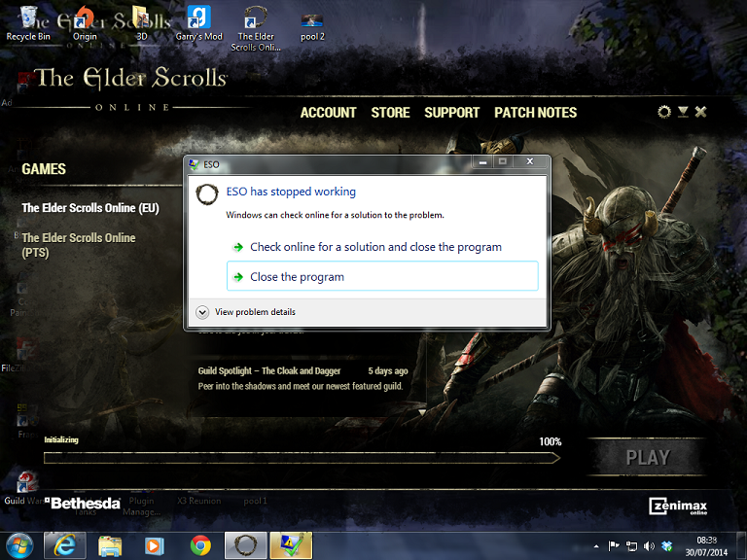747x560 pixels.
Task: Open Windows Explorer from taskbar
Action: pyautogui.click(x=110, y=545)
